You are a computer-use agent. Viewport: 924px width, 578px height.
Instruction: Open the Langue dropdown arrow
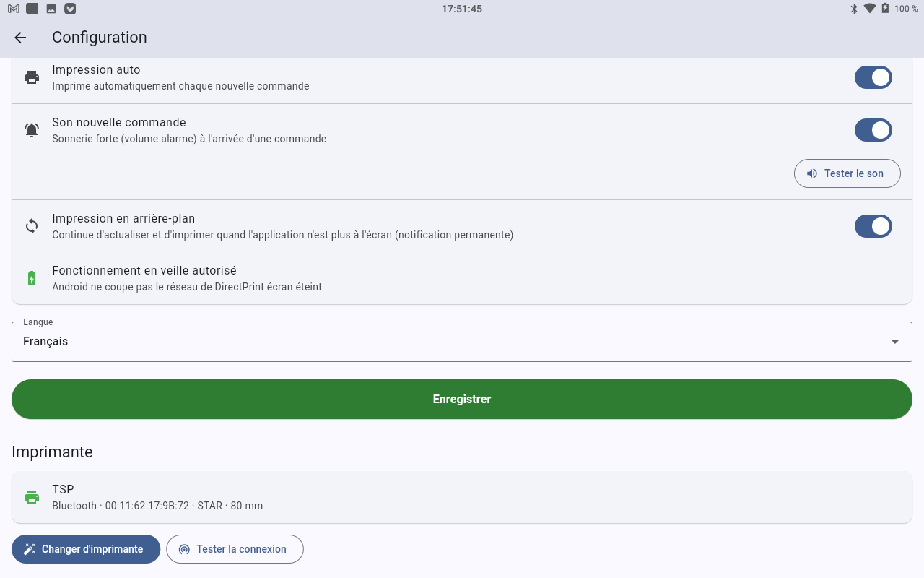click(x=895, y=342)
